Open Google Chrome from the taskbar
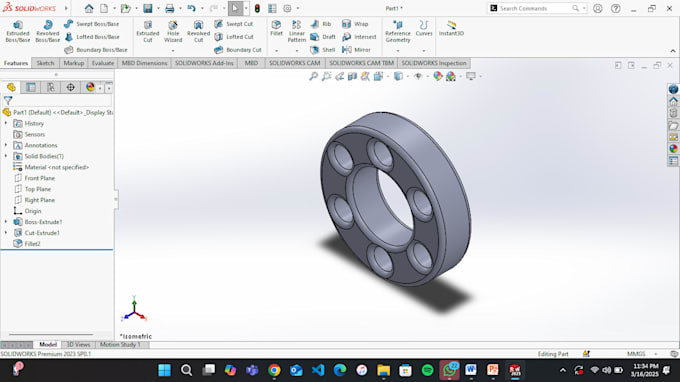 point(274,370)
